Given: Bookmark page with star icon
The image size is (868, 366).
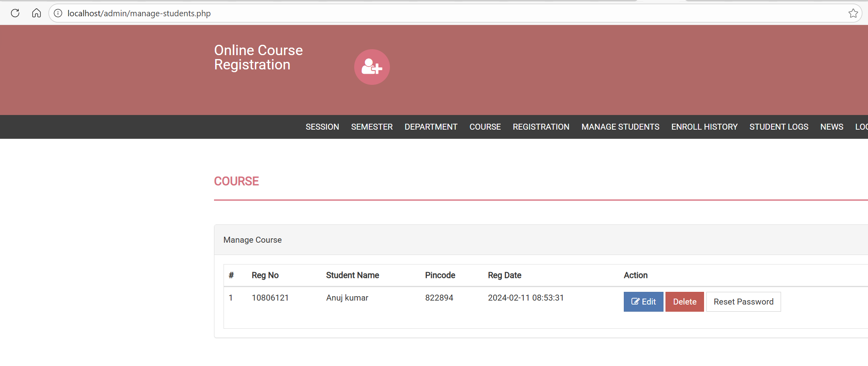Looking at the screenshot, I should (x=853, y=13).
